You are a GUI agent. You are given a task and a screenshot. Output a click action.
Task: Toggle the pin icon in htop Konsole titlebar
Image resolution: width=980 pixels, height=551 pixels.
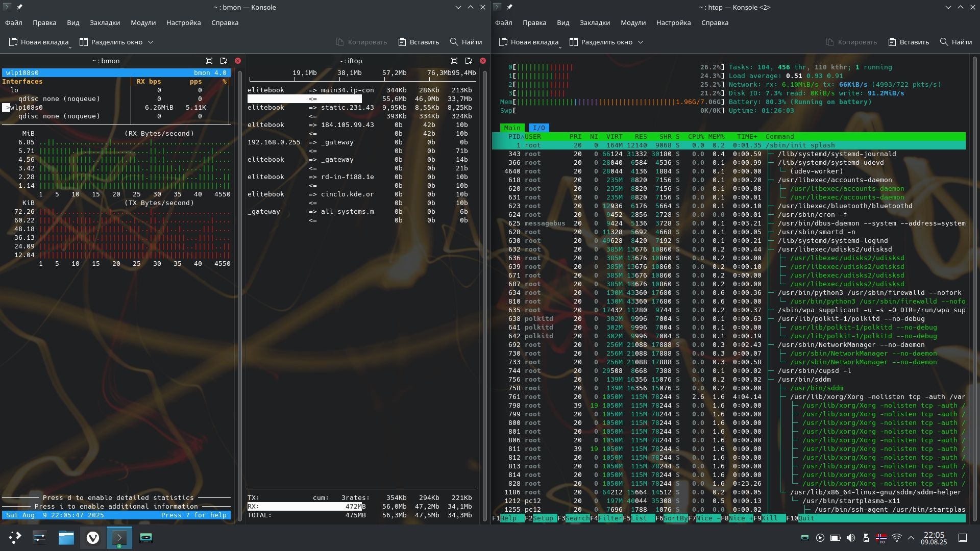[509, 7]
